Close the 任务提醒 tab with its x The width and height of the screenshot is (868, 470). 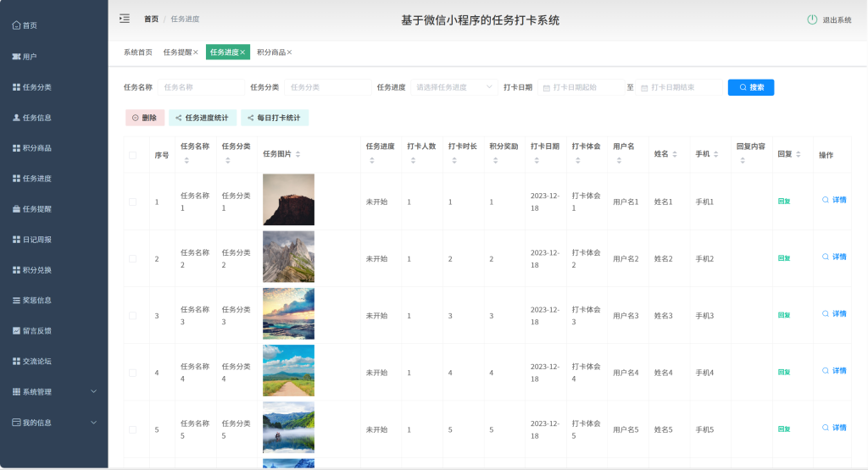pos(196,53)
